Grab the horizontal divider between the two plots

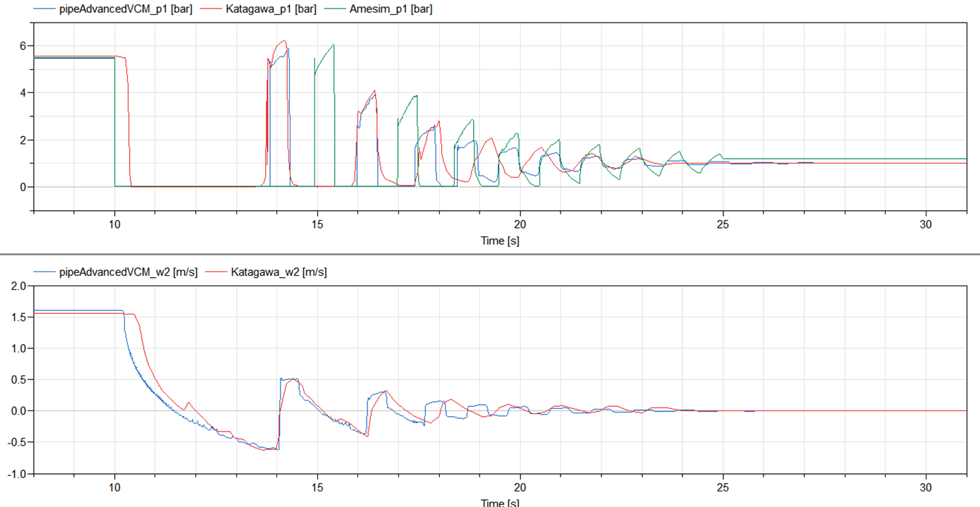click(490, 254)
